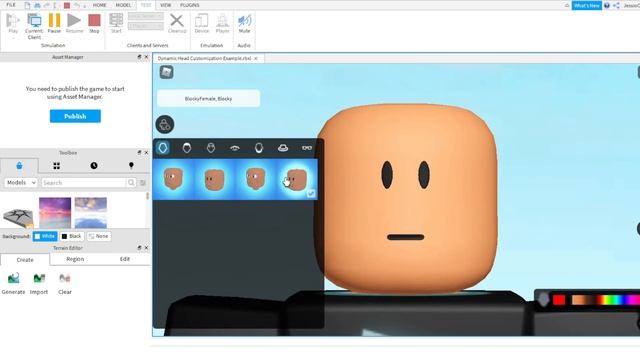Select the glasses category icon
The height and width of the screenshot is (360, 640).
pyautogui.click(x=307, y=148)
